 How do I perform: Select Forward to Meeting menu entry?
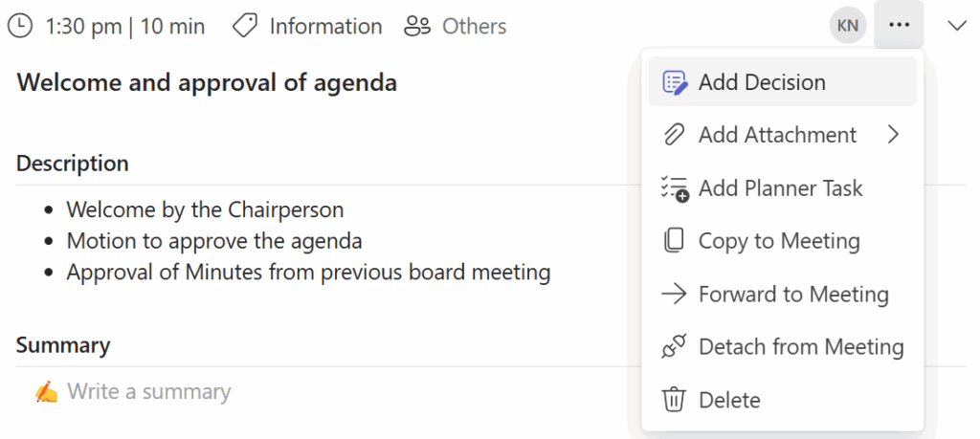(x=793, y=295)
